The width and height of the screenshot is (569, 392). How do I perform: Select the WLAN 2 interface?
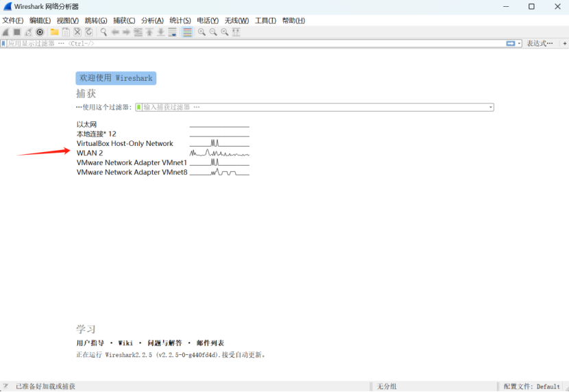tap(90, 153)
